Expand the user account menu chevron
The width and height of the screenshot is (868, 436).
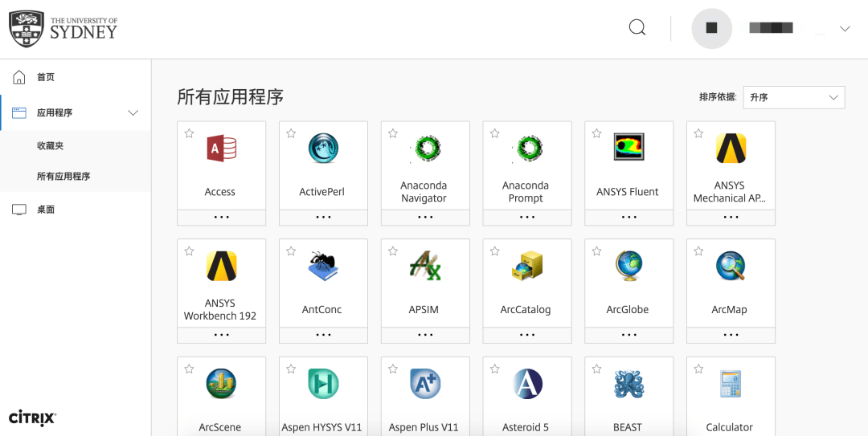click(x=845, y=29)
